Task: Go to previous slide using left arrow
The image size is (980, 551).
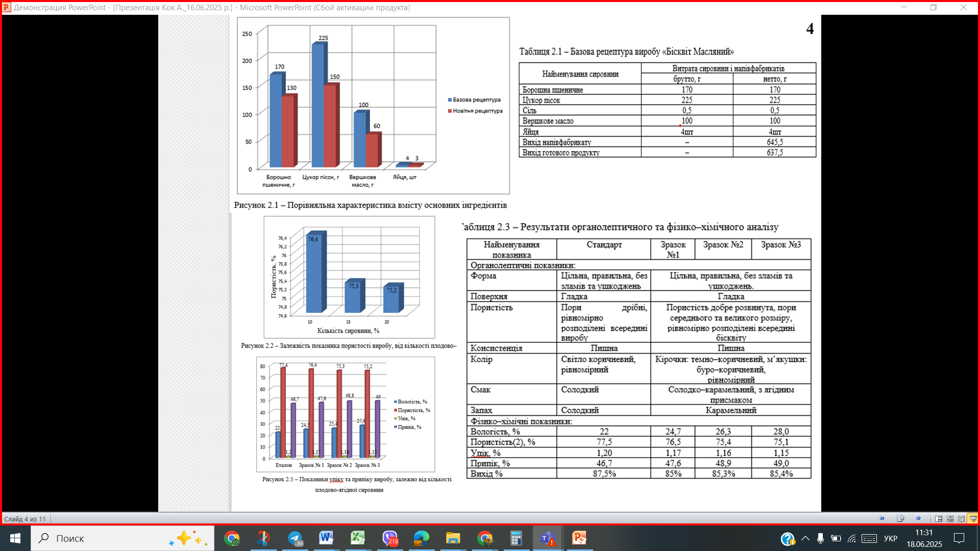Action: pyautogui.click(x=882, y=518)
